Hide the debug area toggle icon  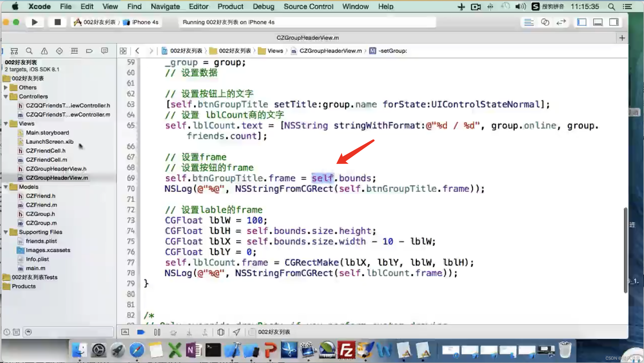(125, 332)
